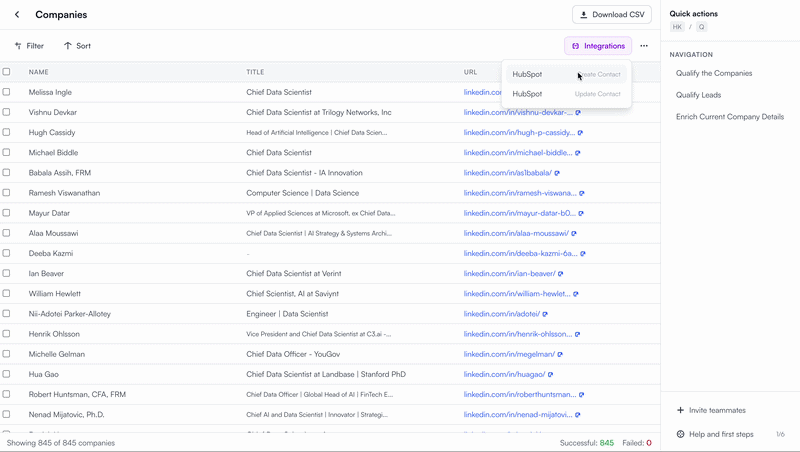800x452 pixels.
Task: Check the box for Ramesh Viswanathan
Action: tap(6, 193)
